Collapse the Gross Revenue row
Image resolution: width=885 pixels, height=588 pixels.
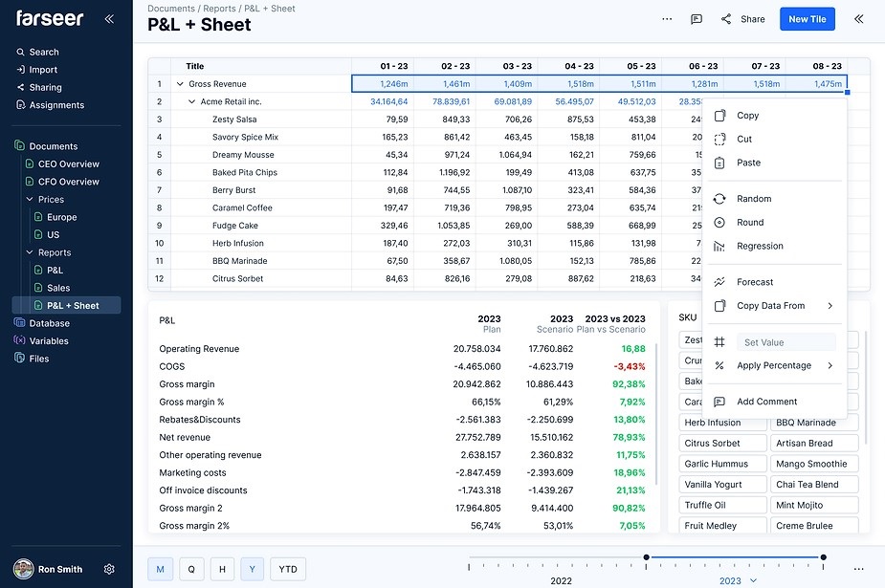coord(180,84)
